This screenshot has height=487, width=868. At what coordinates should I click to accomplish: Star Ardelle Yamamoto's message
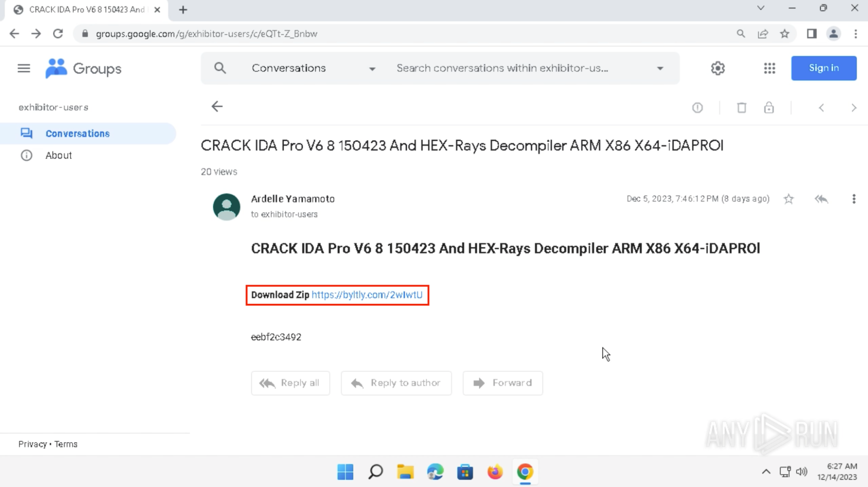pyautogui.click(x=789, y=199)
